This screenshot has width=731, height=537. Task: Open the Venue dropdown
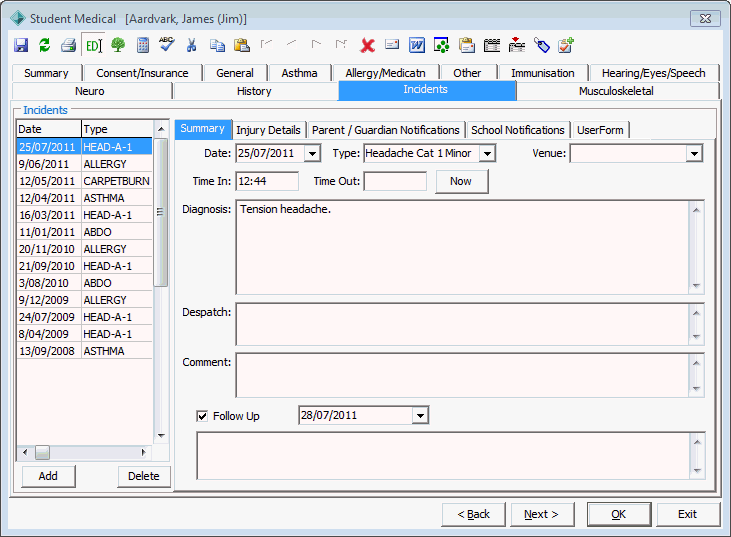(x=694, y=153)
